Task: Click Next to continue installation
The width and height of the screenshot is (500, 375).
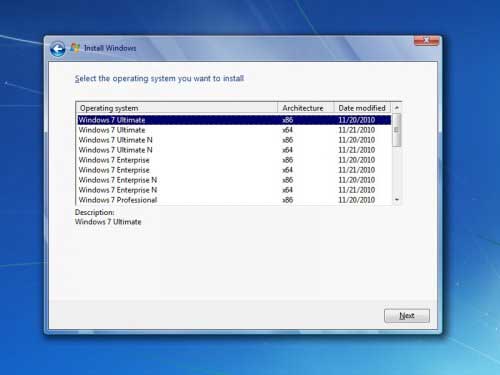Action: [x=407, y=316]
